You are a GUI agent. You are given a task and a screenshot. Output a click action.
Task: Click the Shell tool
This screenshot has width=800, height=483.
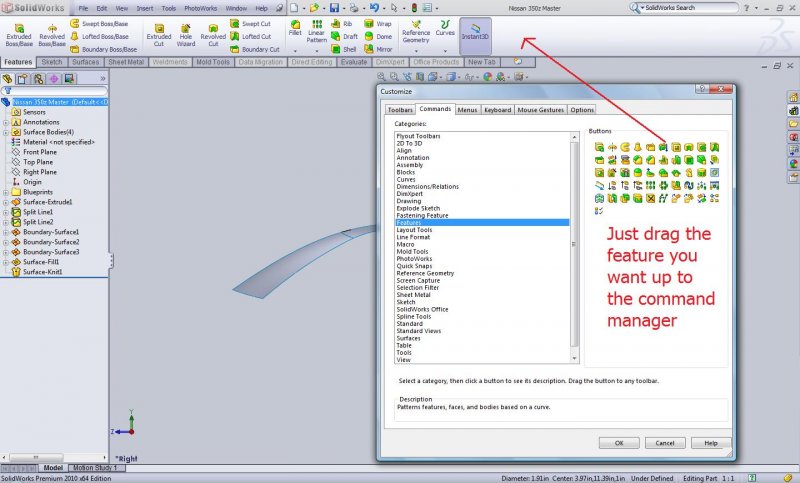pos(343,49)
